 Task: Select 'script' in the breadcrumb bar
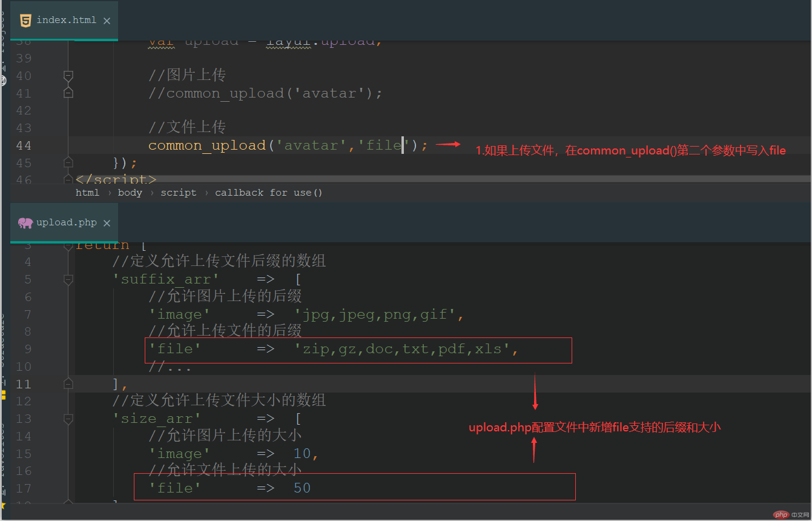click(179, 193)
